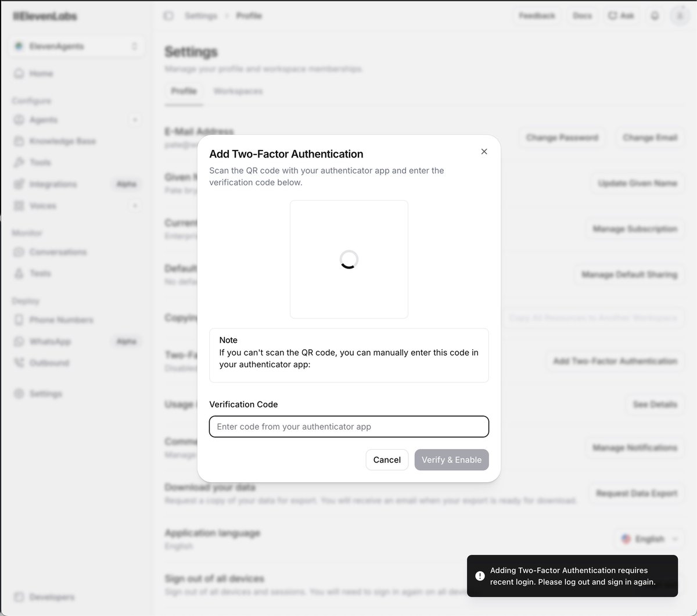This screenshot has width=697, height=616.
Task: Click Manage Default Sharing button
Action: [x=629, y=274]
